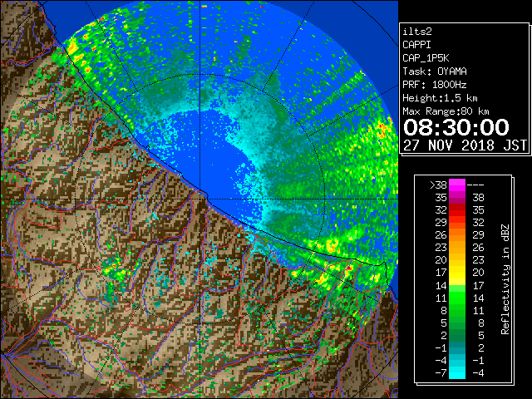The image size is (532, 399).
Task: Pick the yellow legend swatch beside 17
Action: pyautogui.click(x=457, y=273)
